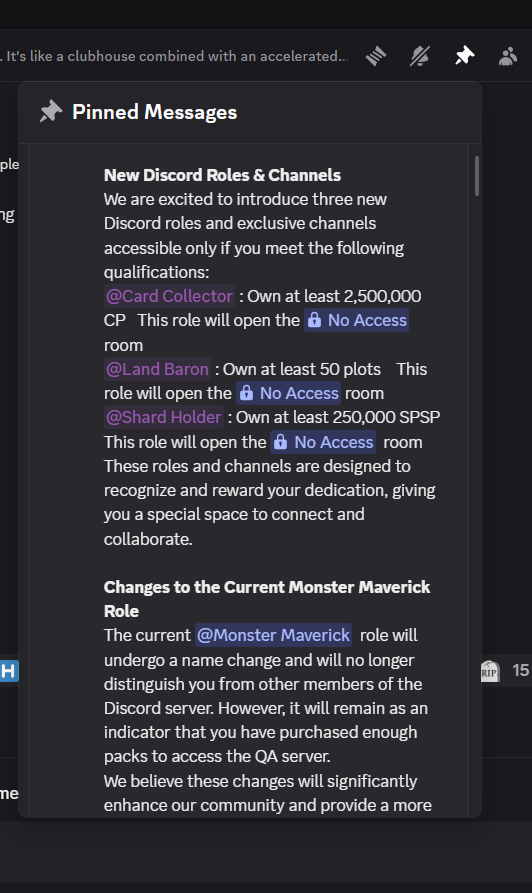Viewport: 532px width, 893px height.
Task: Click the pinned messages panel scrollbar thumb
Action: click(477, 176)
